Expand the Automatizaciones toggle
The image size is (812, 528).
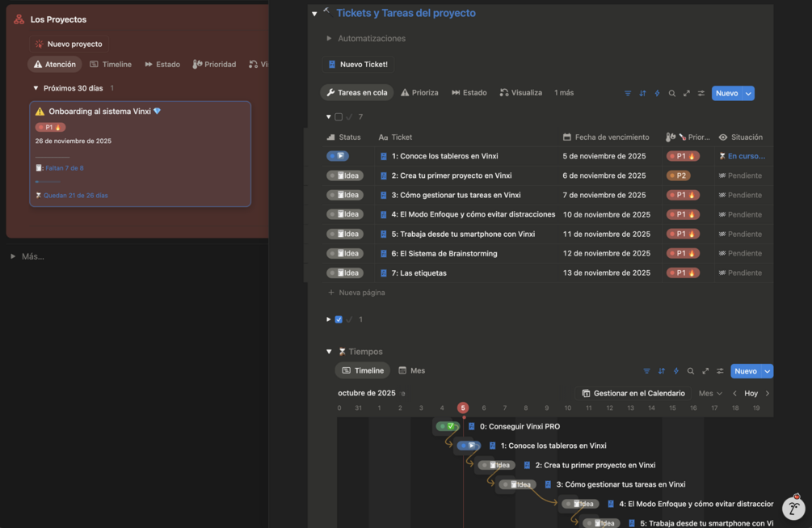pos(329,38)
